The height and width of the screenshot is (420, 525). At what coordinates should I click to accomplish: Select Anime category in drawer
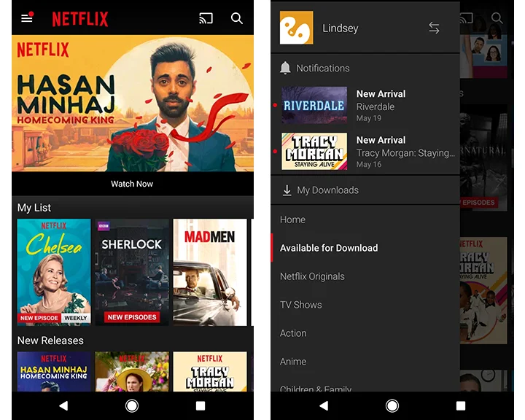(365, 362)
